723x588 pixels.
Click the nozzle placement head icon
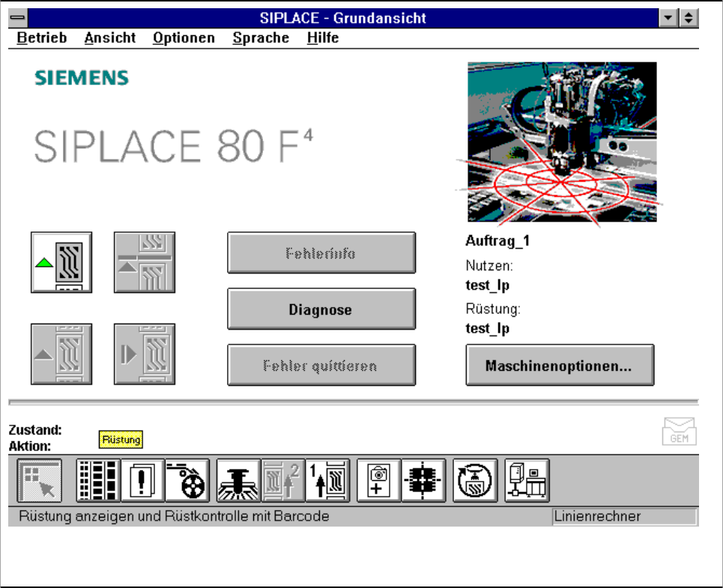click(238, 481)
